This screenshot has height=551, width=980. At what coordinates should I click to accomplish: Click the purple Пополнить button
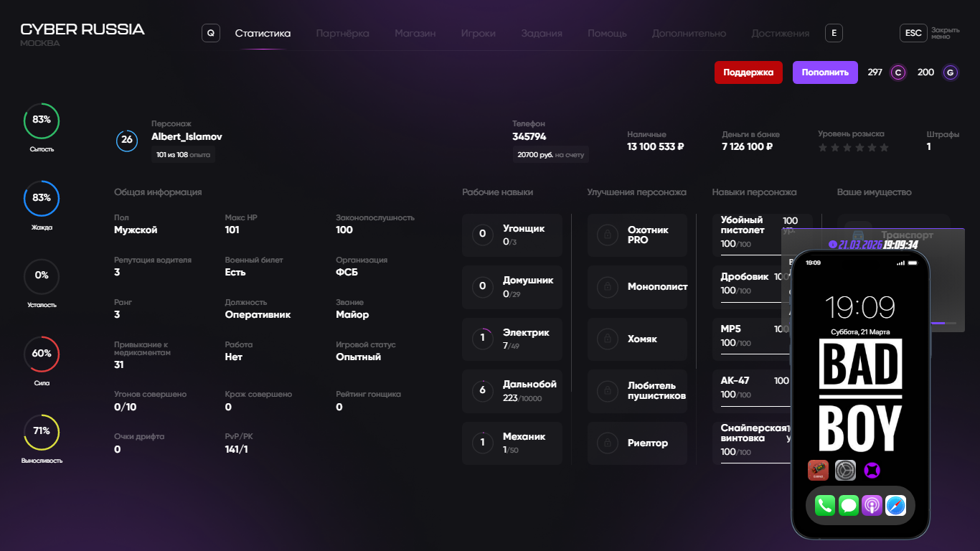pos(825,72)
